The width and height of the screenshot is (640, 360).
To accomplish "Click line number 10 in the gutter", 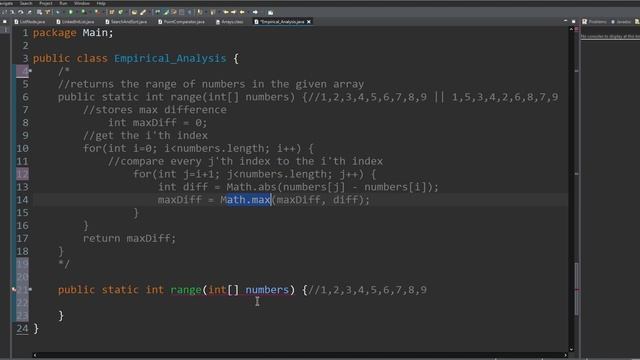I will (x=22, y=148).
